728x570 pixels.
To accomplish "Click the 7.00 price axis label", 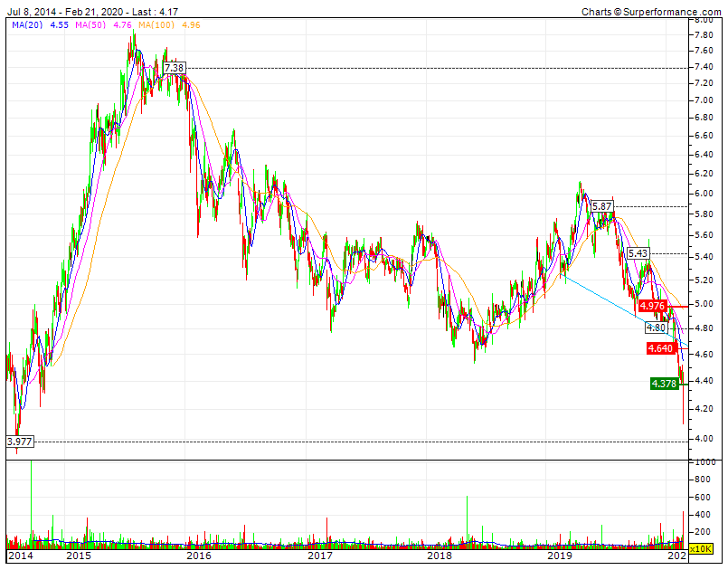I will (704, 100).
